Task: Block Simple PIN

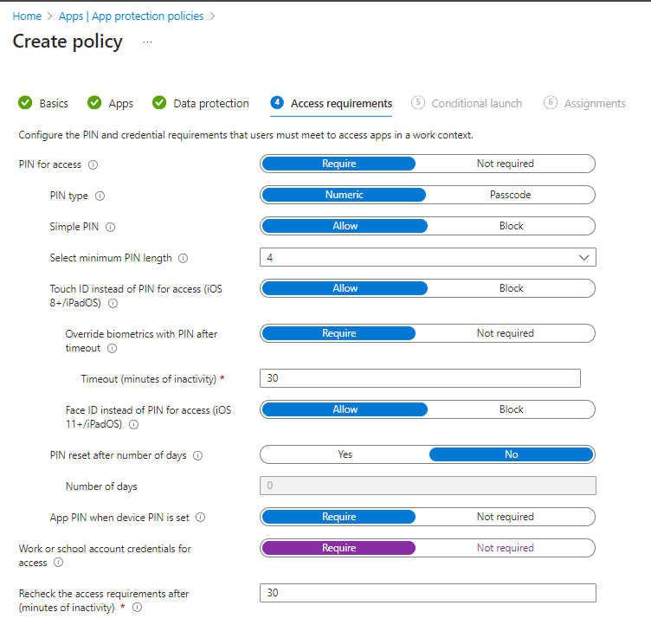Action: (511, 226)
